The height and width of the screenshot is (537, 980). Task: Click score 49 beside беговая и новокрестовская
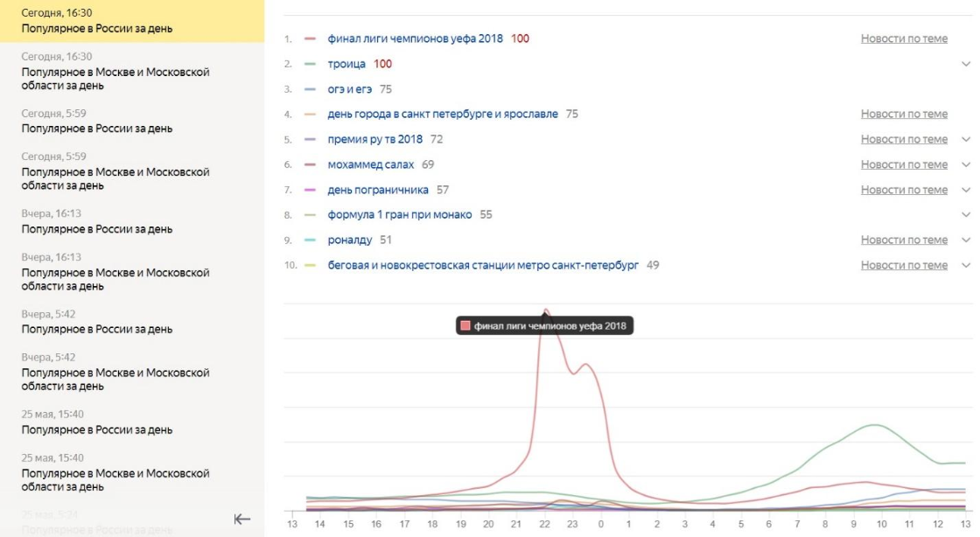tap(653, 265)
